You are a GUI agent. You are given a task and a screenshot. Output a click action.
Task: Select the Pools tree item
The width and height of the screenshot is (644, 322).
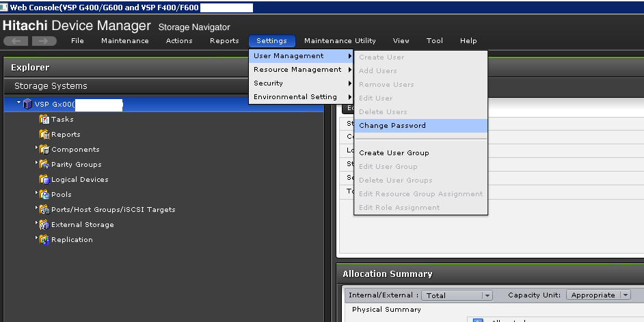[x=62, y=194]
